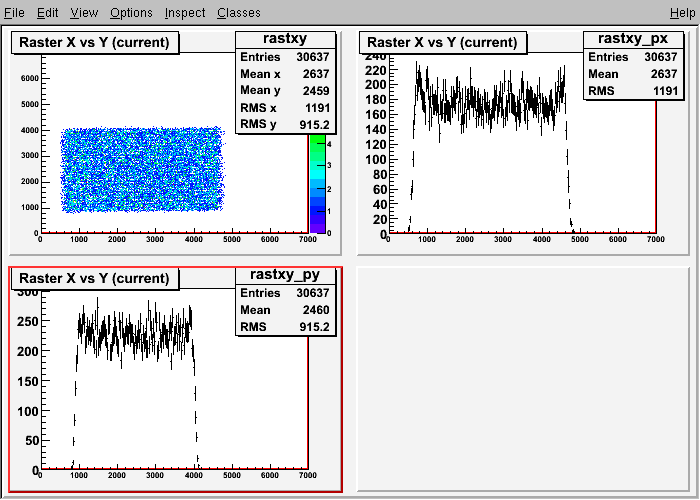Click the top-left pad title 'Raster X vs Y (current)'
Screen dimensions: 700x500
point(95,42)
